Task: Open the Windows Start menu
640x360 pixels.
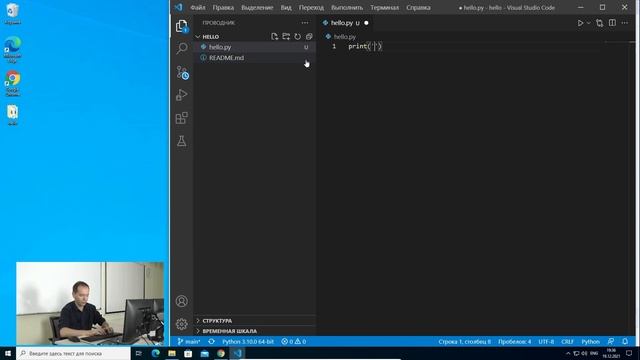Action: (8, 353)
